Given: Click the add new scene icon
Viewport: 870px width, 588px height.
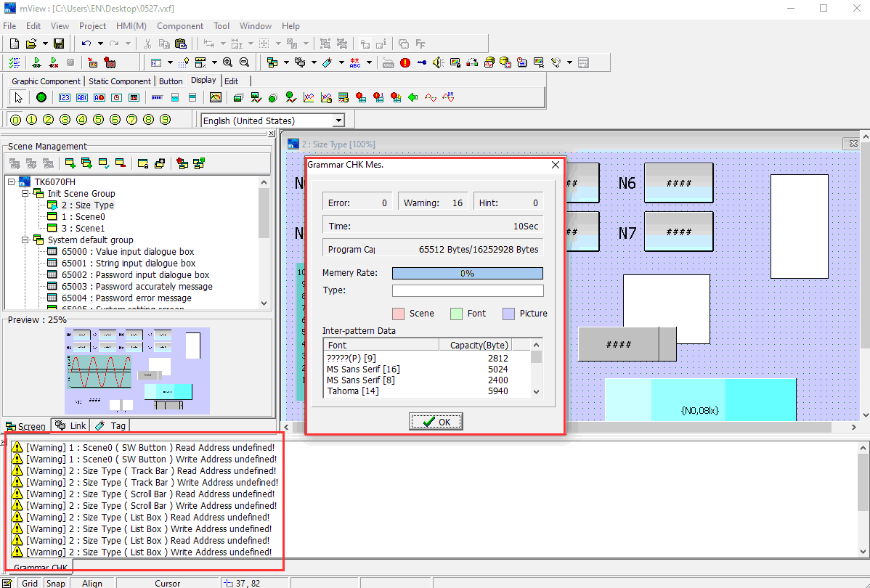Looking at the screenshot, I should pos(70,163).
